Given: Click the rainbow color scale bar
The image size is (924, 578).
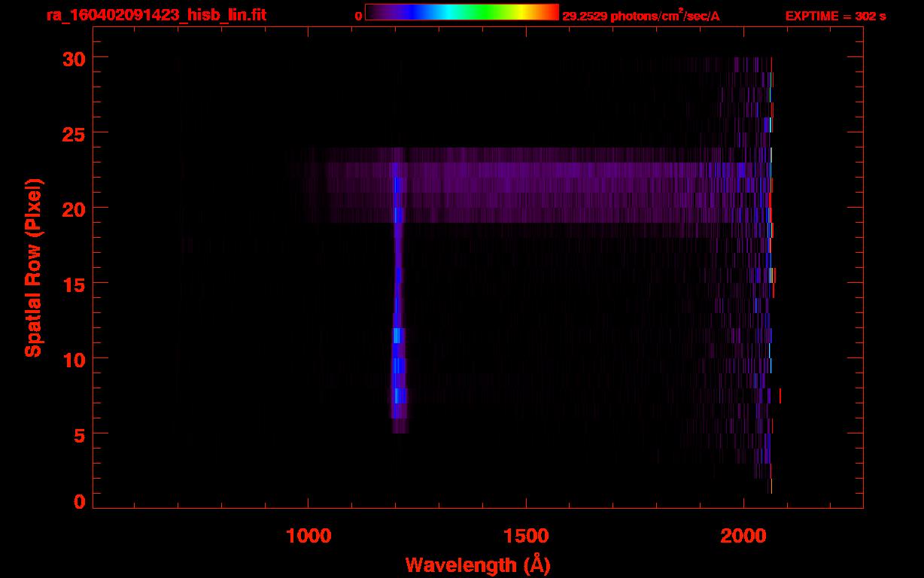Looking at the screenshot, I should (462, 13).
